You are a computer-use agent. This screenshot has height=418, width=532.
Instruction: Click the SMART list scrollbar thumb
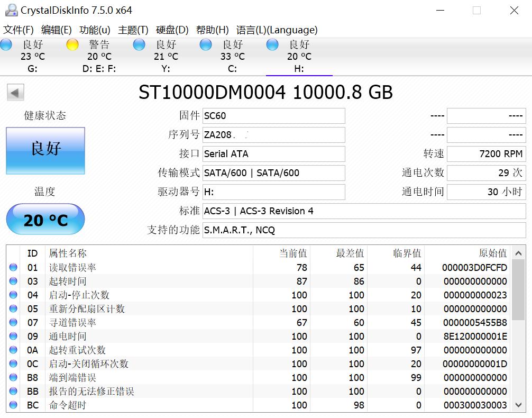pyautogui.click(x=518, y=290)
